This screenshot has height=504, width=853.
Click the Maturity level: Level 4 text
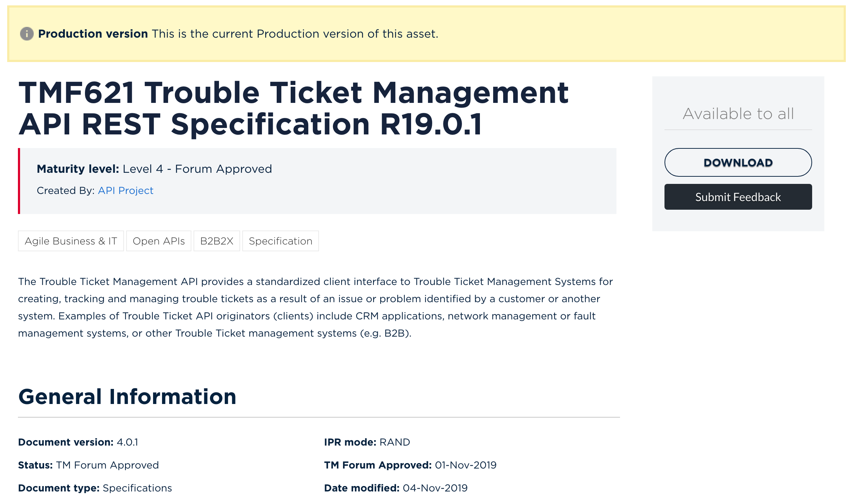coord(154,169)
